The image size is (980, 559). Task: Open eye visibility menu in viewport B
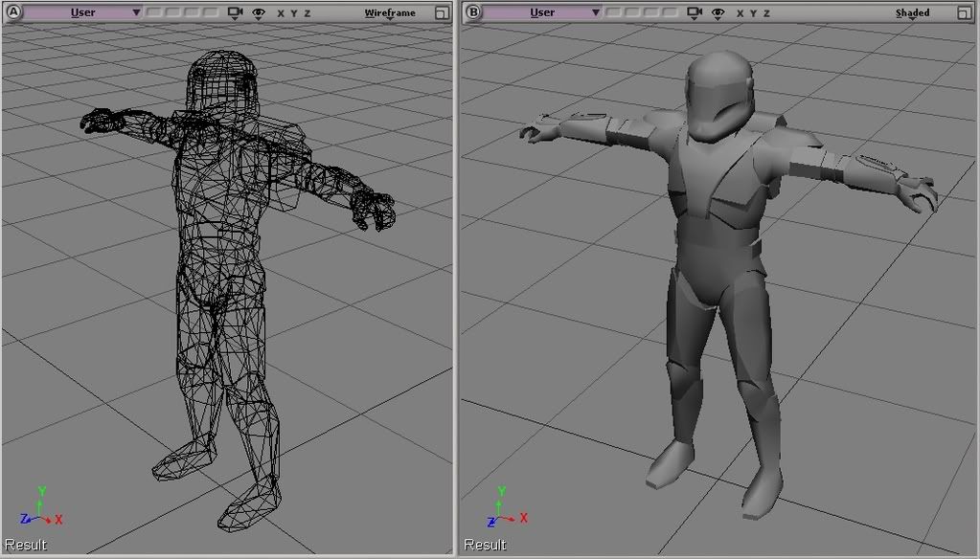tap(718, 13)
